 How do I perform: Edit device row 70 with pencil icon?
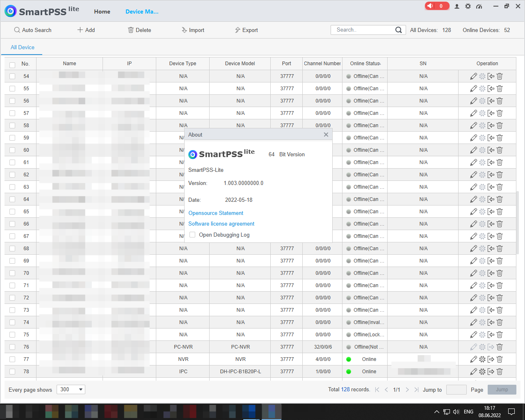(x=473, y=273)
